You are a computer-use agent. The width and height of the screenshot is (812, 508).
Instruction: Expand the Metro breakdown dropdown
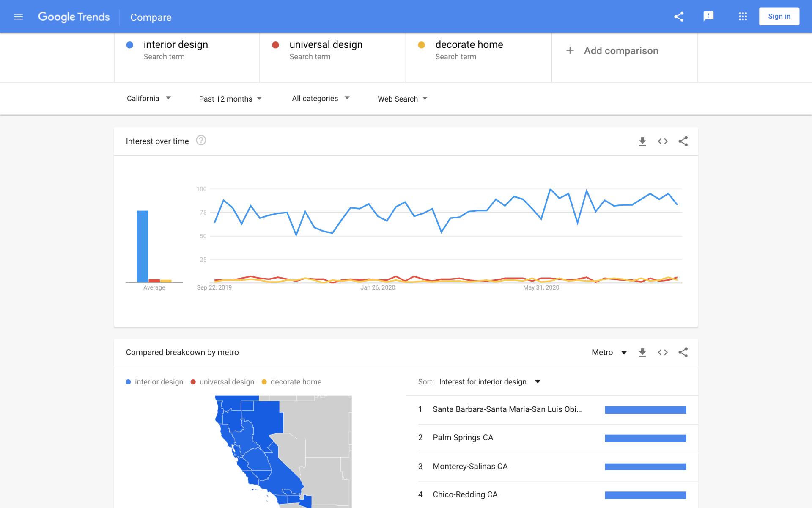pyautogui.click(x=609, y=352)
